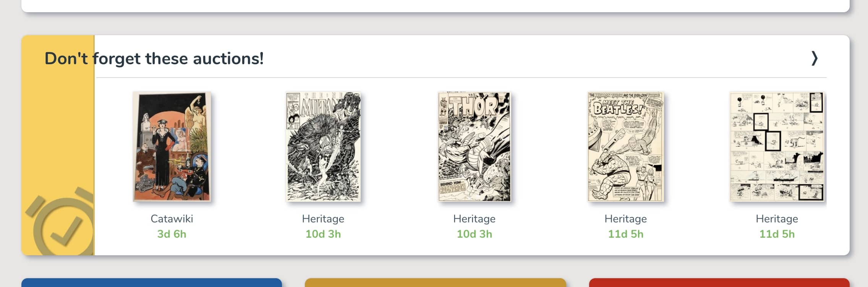This screenshot has height=287, width=868.
Task: Select Heritage label under the multi-panel strip page
Action: tap(777, 219)
